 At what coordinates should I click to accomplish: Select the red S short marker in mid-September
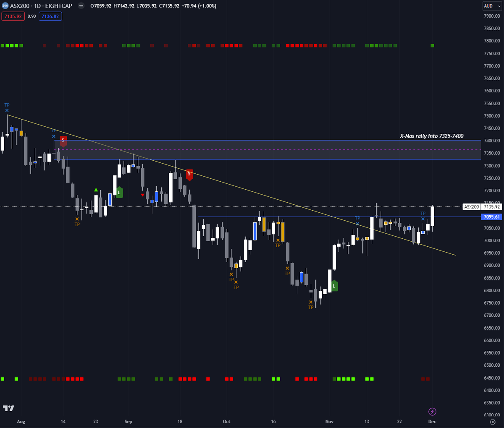[189, 175]
